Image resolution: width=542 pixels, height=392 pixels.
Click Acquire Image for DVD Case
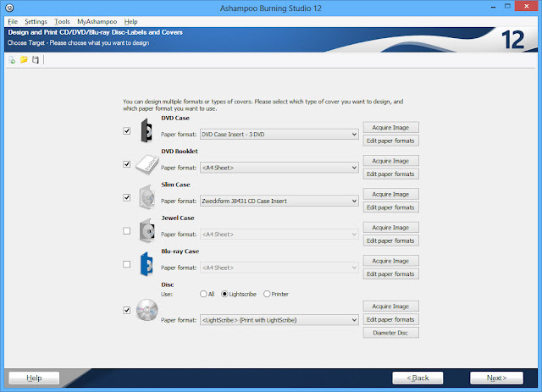click(390, 127)
